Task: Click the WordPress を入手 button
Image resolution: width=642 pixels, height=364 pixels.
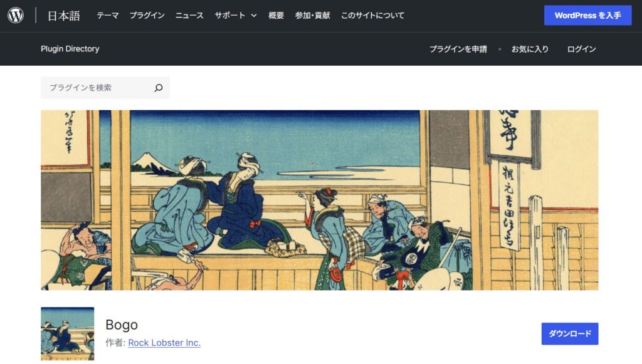Action: 587,16
